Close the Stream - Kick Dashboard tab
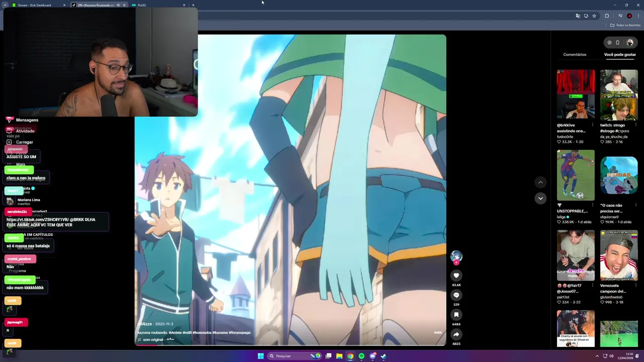 pos(64,5)
